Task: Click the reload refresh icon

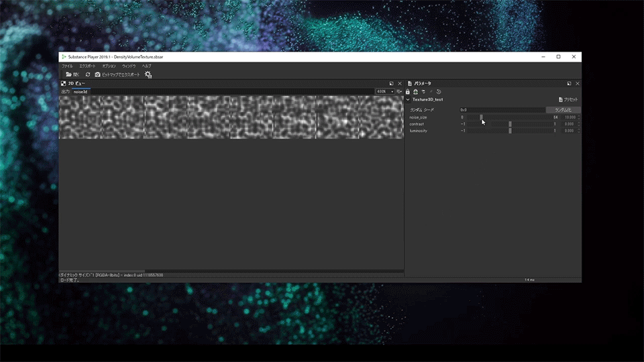Action: pos(87,74)
